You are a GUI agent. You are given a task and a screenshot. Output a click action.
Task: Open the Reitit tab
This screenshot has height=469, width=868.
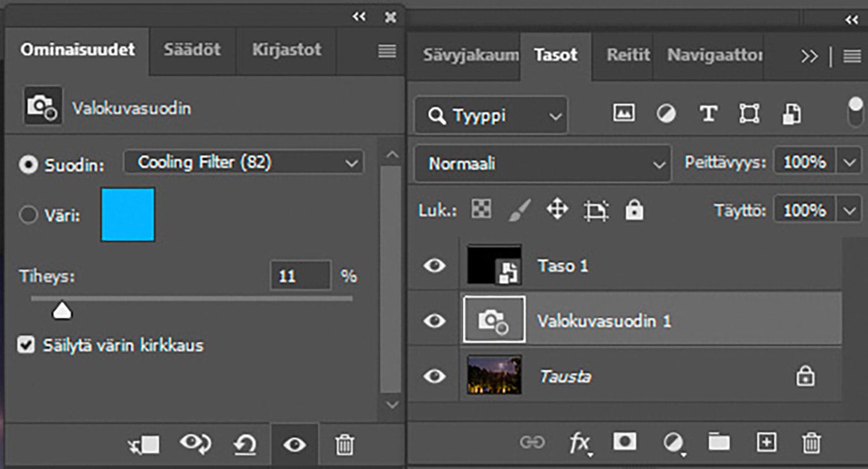coord(628,55)
